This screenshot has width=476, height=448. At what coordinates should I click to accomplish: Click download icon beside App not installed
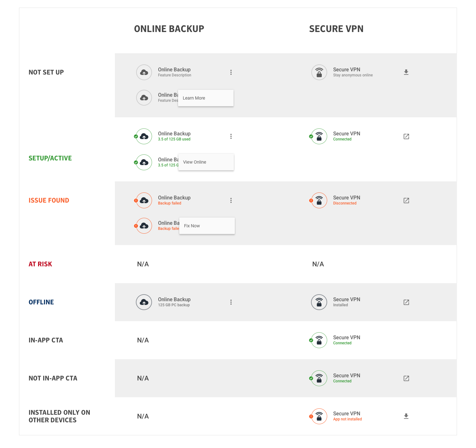click(406, 416)
